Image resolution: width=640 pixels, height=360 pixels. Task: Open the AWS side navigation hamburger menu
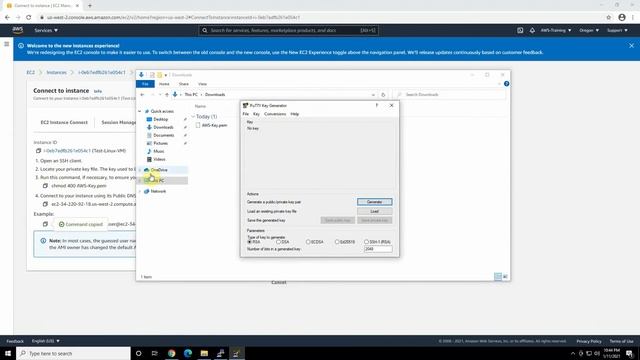pyautogui.click(x=7, y=44)
